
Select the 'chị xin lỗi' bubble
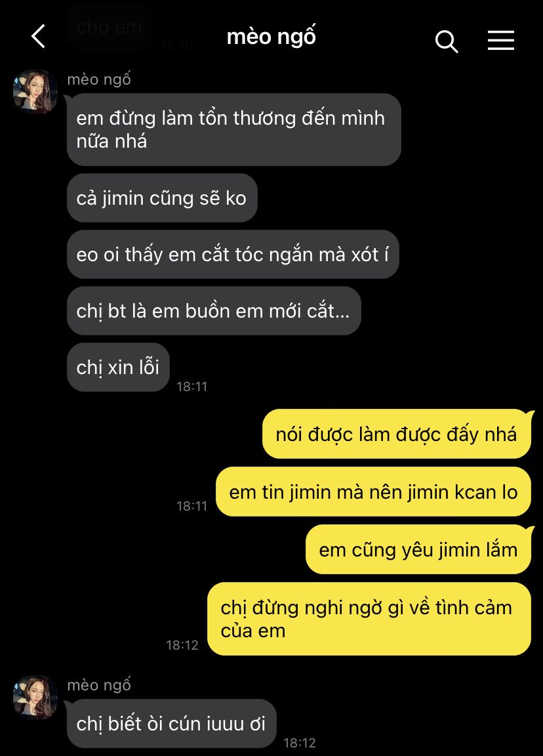pos(118,367)
